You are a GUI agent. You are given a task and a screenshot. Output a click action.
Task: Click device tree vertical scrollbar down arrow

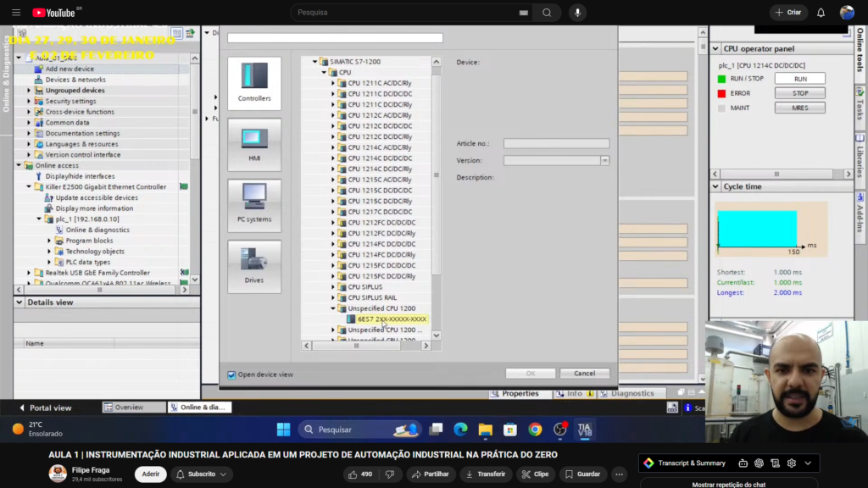(437, 335)
